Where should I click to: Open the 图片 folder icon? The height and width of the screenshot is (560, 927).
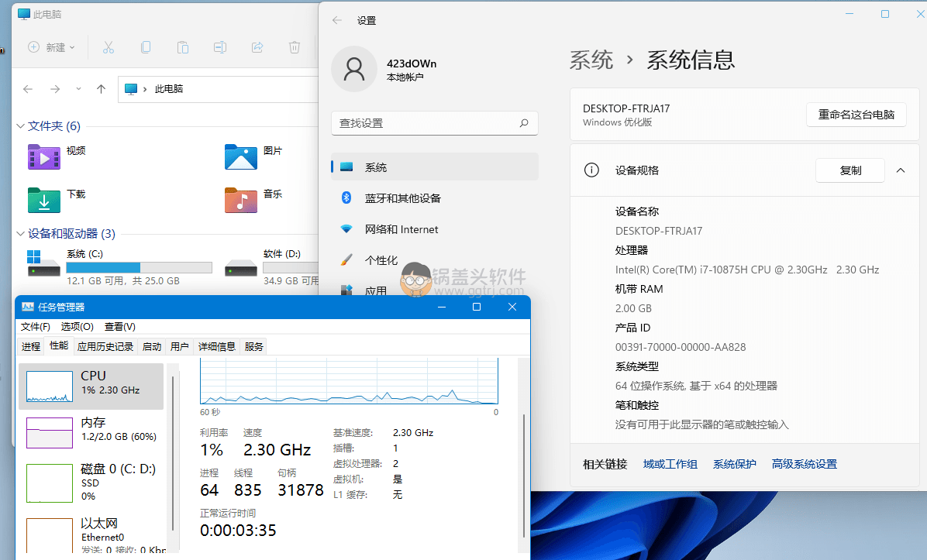240,157
